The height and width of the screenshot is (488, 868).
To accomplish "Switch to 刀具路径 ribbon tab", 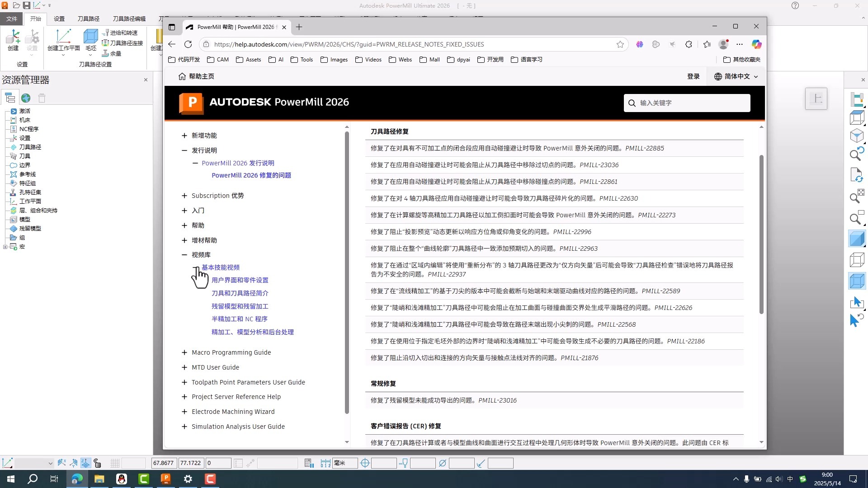I will 88,19.
